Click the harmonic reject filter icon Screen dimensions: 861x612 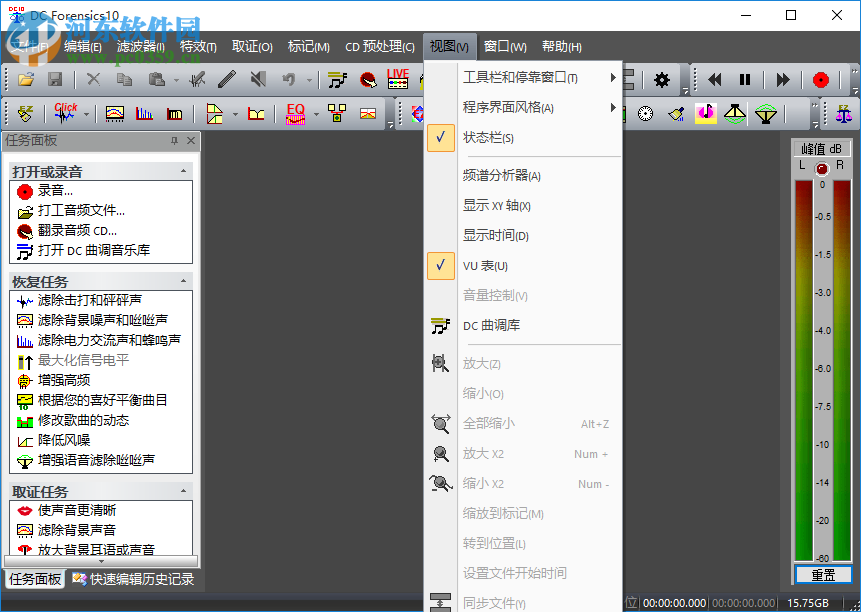pos(144,114)
